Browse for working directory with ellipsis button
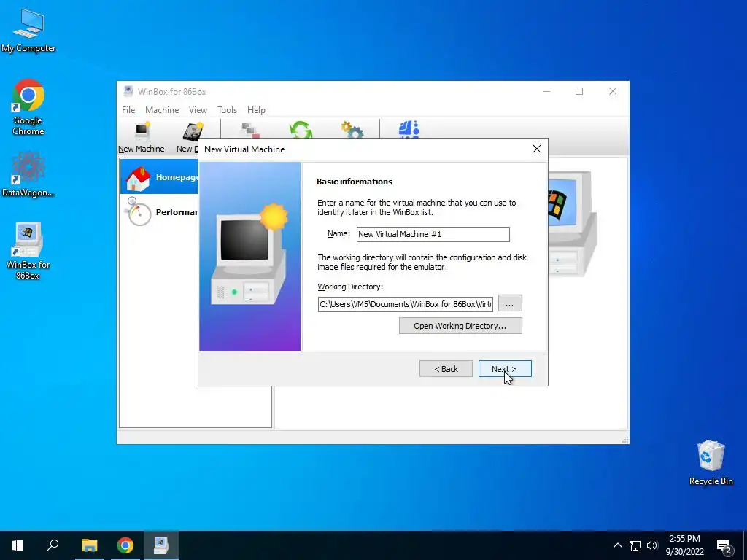Screen dimensions: 747x560 coord(510,303)
